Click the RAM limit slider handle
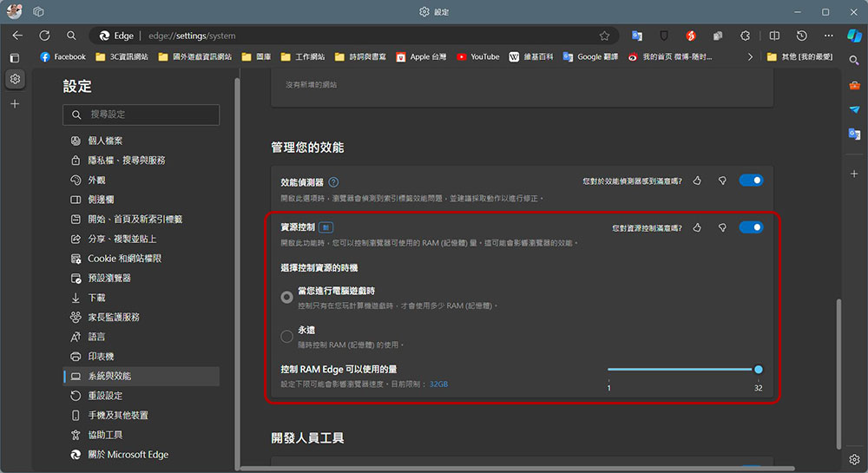 [759, 370]
